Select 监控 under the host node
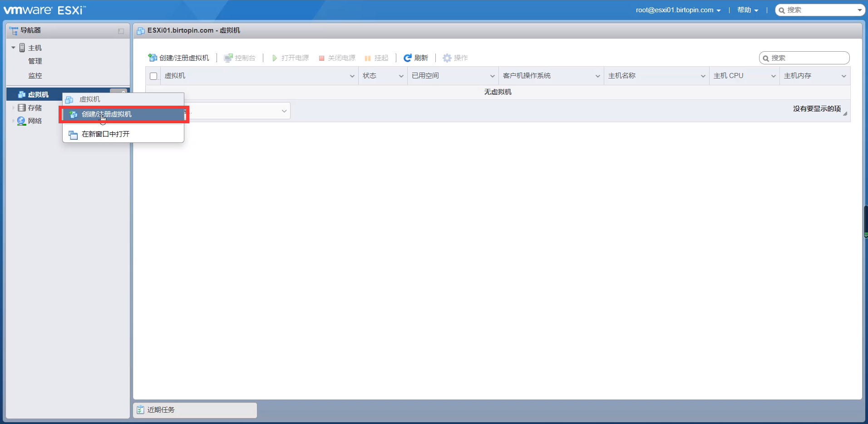The image size is (868, 424). point(35,76)
